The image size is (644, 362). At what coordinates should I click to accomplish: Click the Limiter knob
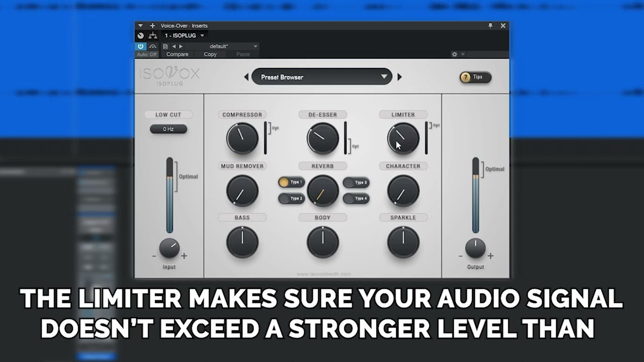click(404, 139)
